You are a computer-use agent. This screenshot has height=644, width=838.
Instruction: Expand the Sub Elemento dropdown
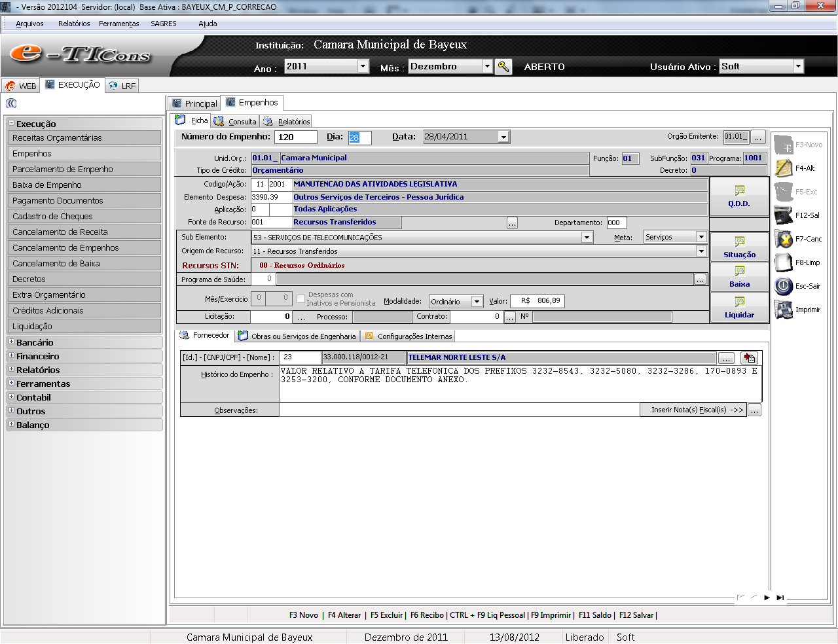[x=587, y=238]
